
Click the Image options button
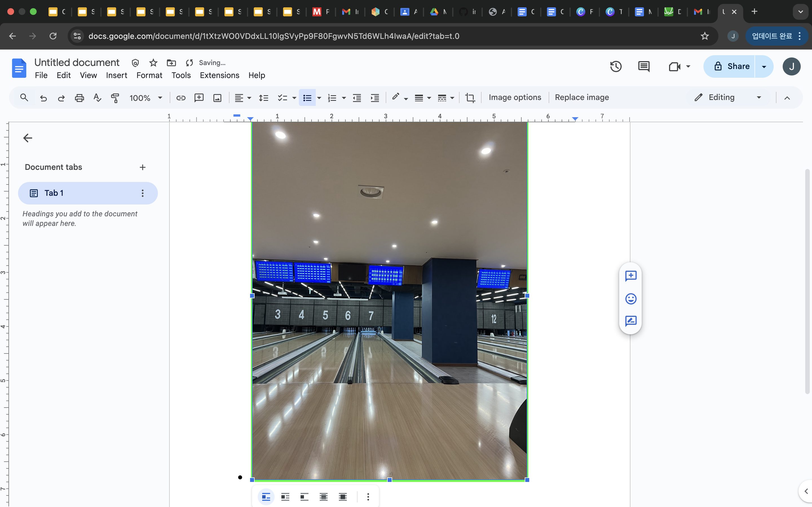(x=515, y=97)
